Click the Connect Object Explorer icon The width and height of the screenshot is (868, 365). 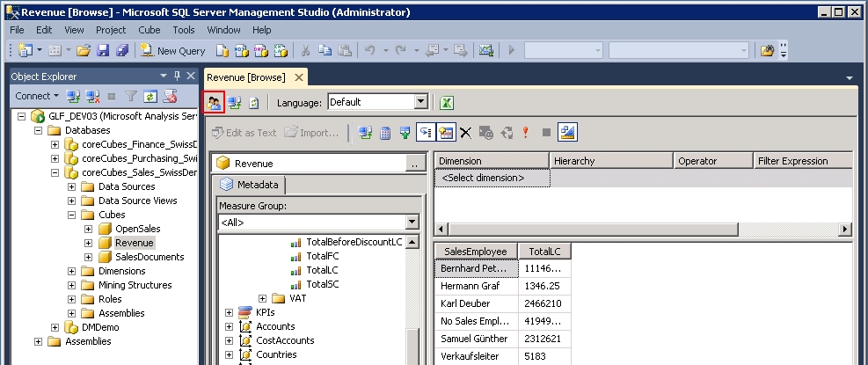click(73, 97)
